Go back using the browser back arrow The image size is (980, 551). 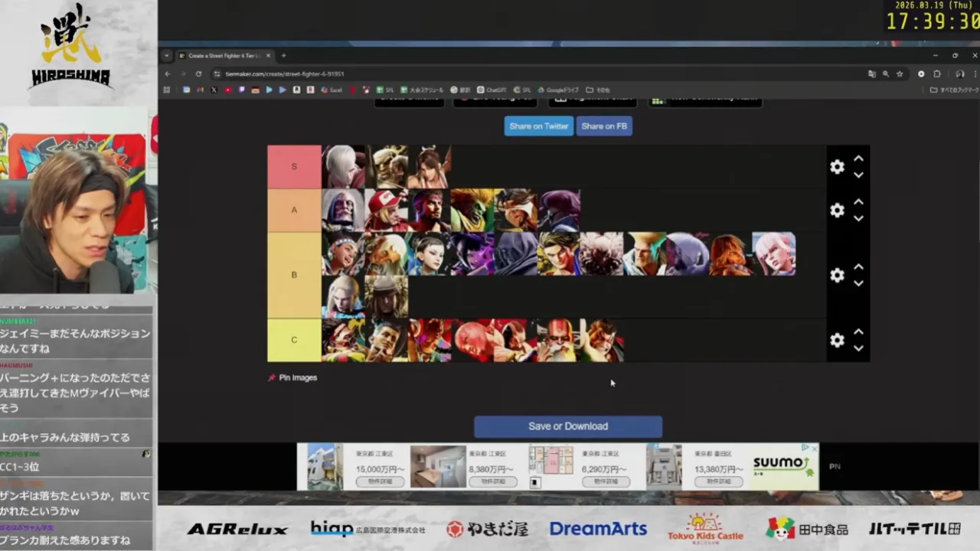pyautogui.click(x=168, y=74)
